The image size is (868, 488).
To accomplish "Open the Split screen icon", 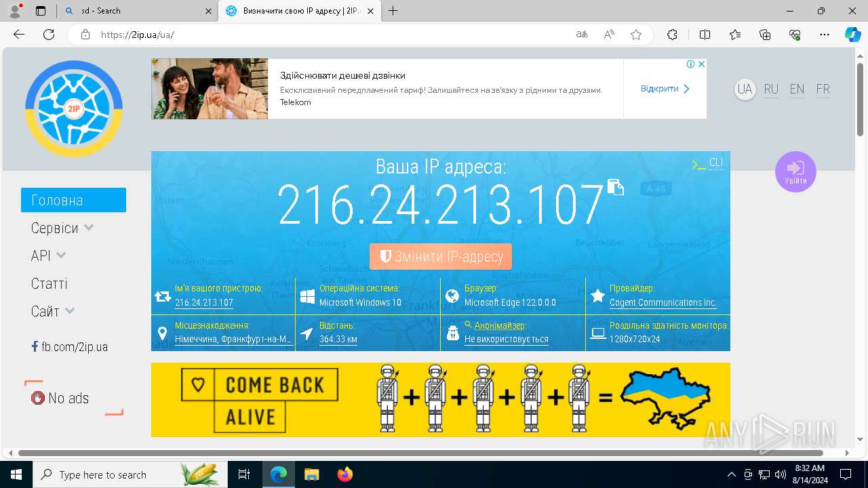I will point(705,35).
